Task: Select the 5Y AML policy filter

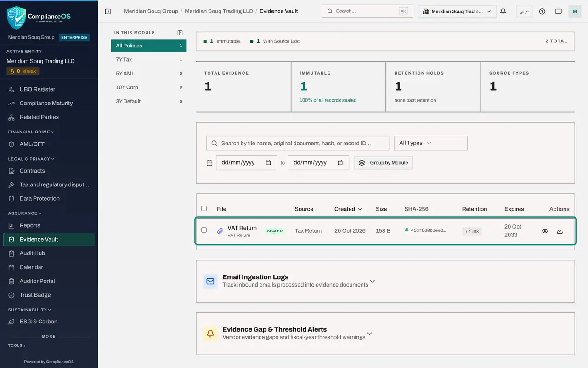Action: [148, 73]
